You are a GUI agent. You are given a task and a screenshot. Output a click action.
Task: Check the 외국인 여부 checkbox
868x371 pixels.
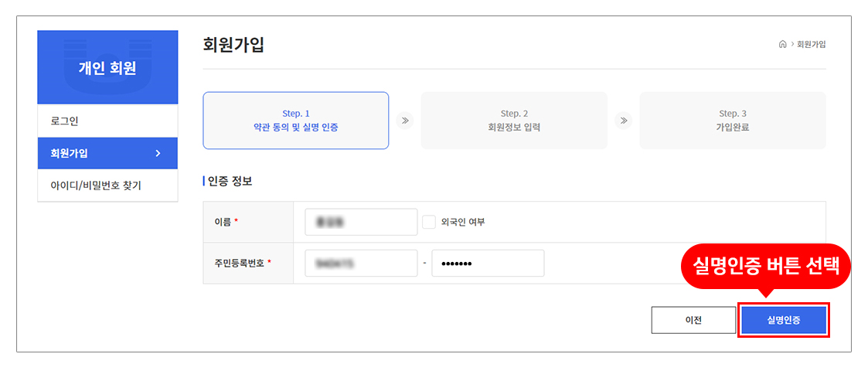429,222
